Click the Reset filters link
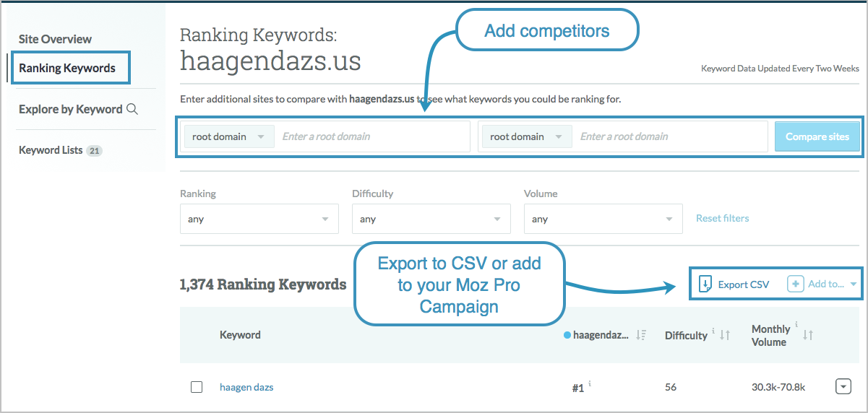The image size is (868, 413). coord(723,218)
